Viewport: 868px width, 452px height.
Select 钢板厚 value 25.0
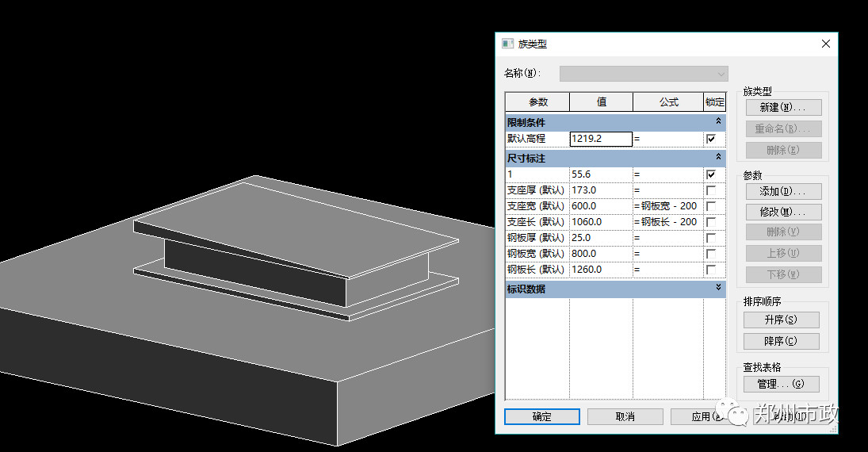[601, 238]
